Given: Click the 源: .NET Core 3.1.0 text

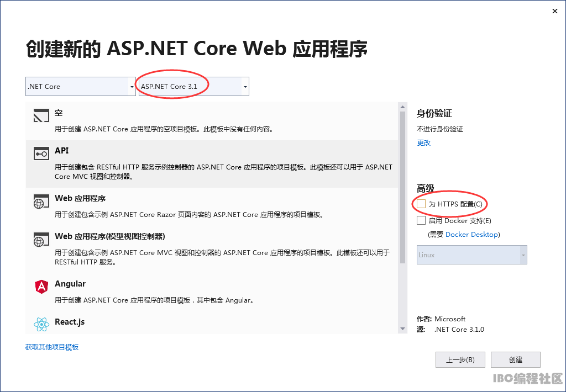Looking at the screenshot, I should tap(450, 329).
